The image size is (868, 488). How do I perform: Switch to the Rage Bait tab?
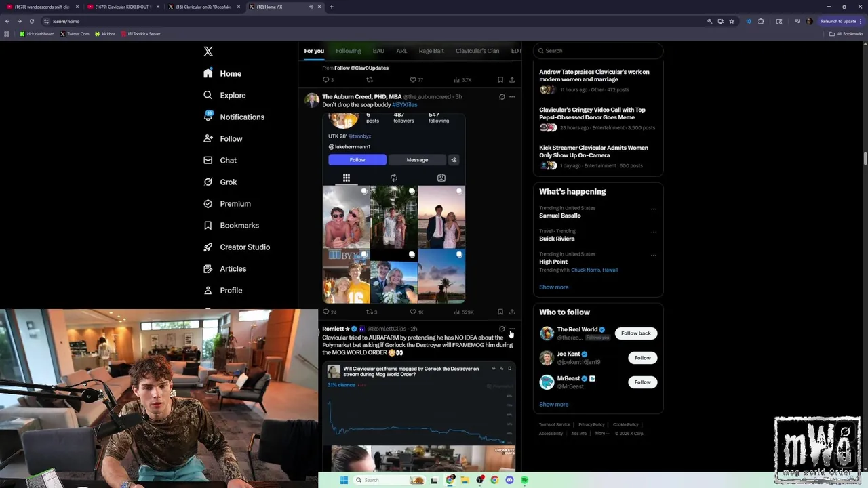pos(431,51)
